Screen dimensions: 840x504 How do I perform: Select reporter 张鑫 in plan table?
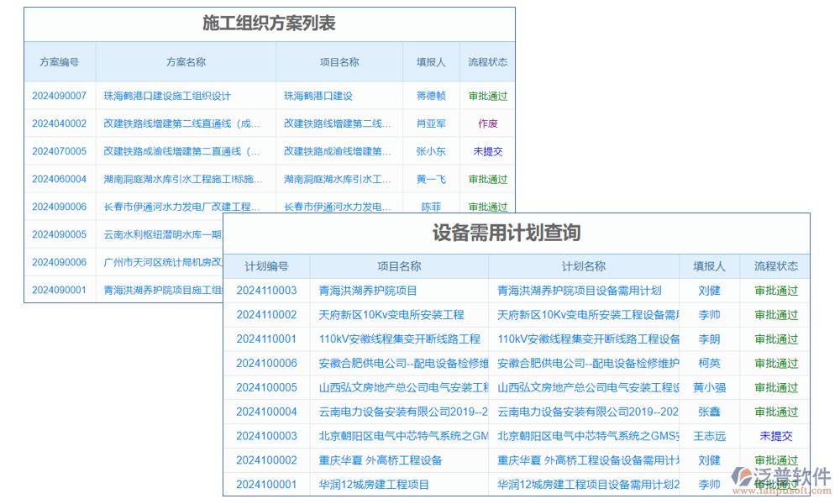(709, 412)
